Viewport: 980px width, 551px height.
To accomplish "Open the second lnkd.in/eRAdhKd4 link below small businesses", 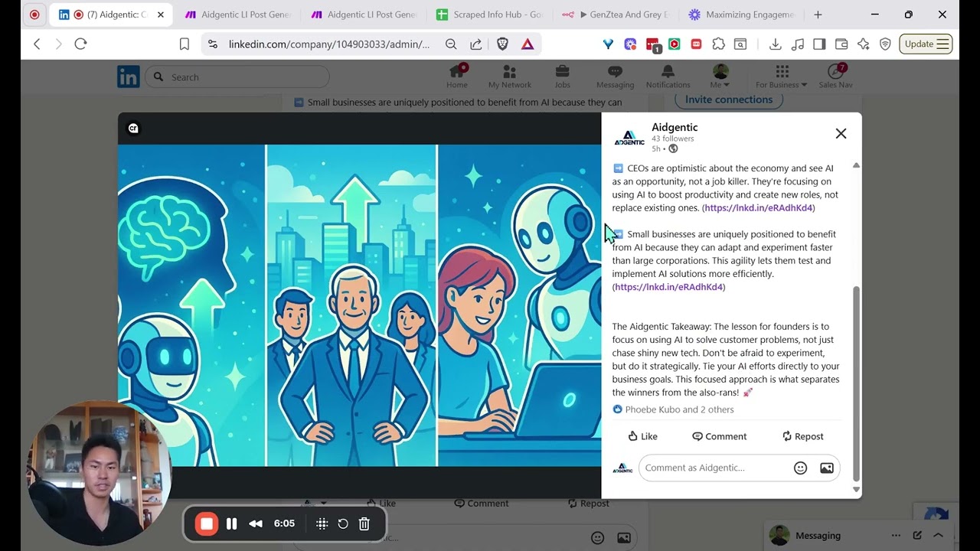I will (669, 287).
